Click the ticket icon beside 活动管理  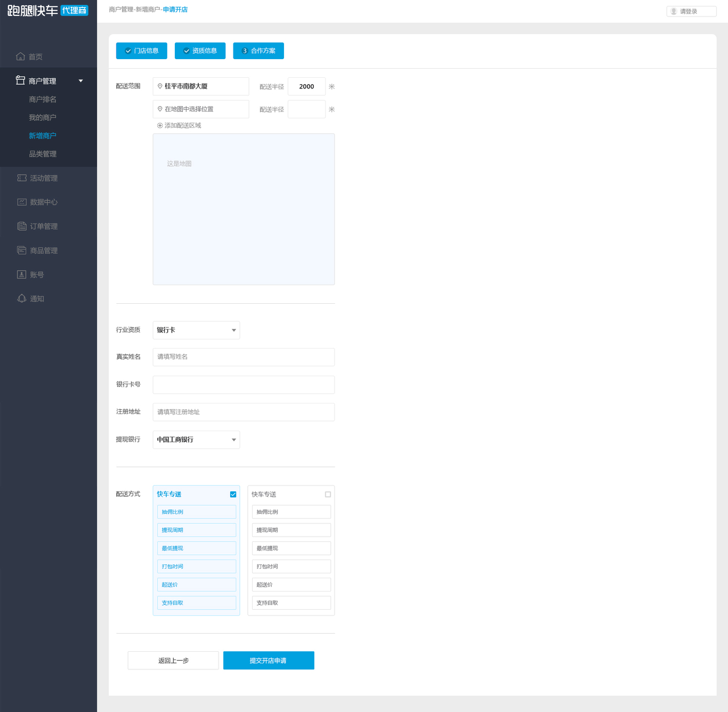22,178
